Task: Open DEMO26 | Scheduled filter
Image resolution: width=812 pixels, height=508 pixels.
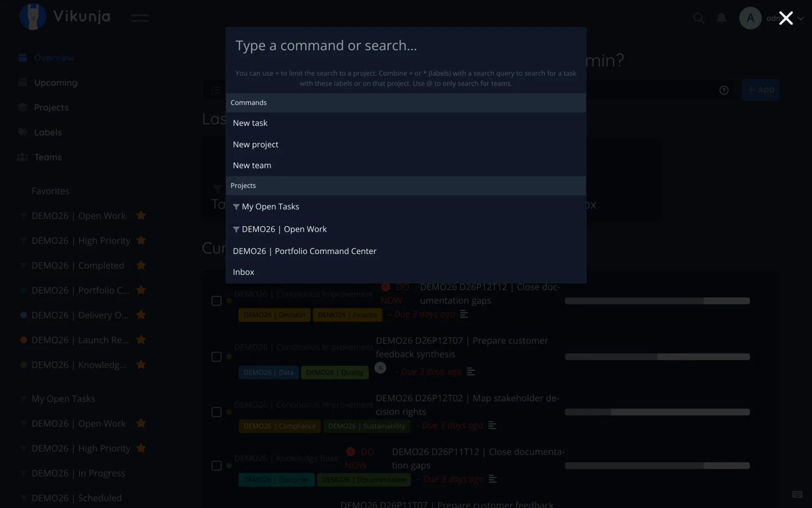Action: 77,498
